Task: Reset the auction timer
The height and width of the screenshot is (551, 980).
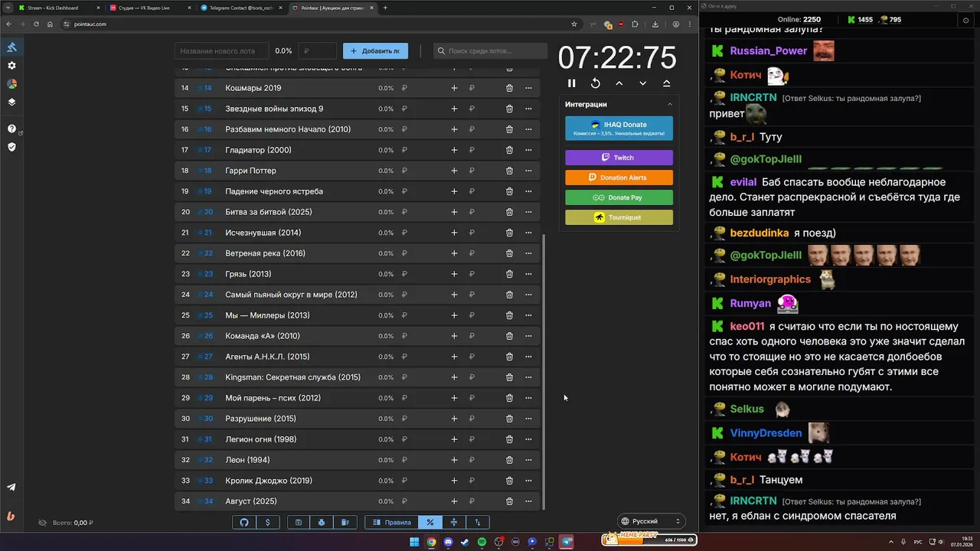Action: [x=595, y=83]
